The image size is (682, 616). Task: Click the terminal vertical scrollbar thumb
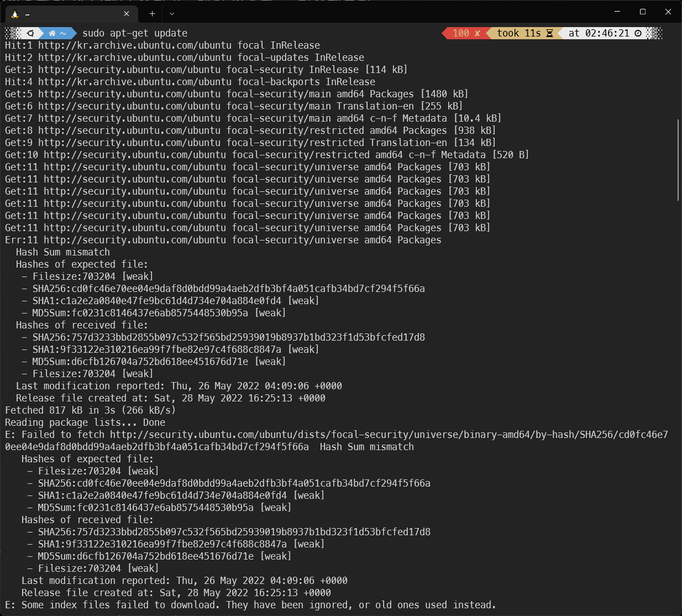click(x=678, y=160)
